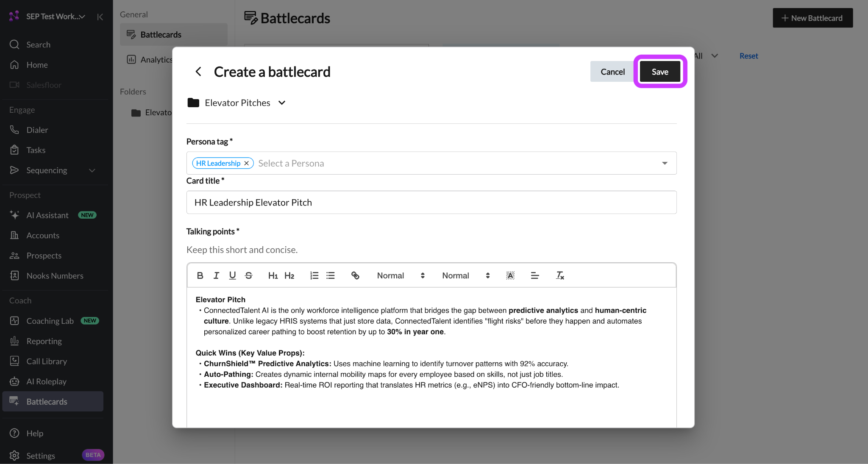Click into the Card title field

click(x=431, y=203)
